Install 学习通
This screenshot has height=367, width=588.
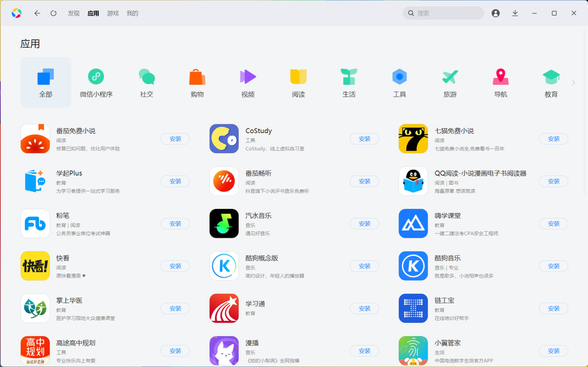pyautogui.click(x=364, y=308)
